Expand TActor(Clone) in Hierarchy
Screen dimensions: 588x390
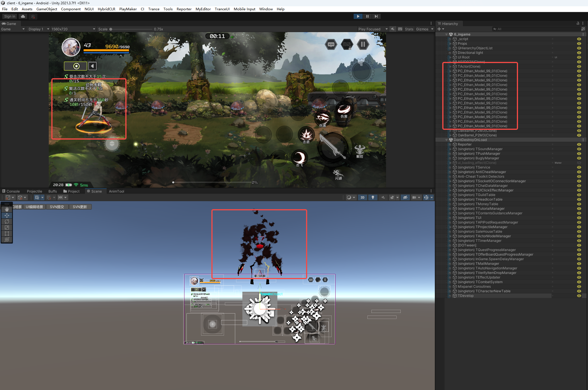pyautogui.click(x=450, y=66)
